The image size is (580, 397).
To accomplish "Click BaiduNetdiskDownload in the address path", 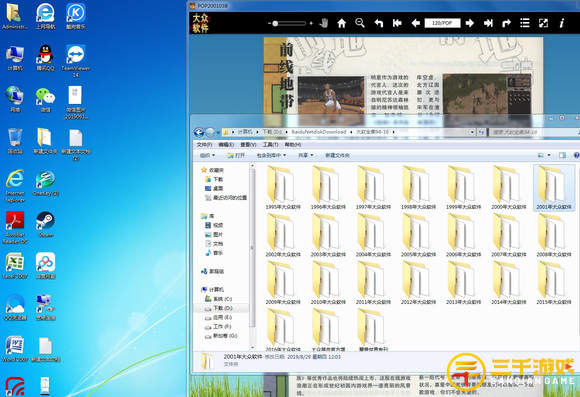I will click(318, 132).
